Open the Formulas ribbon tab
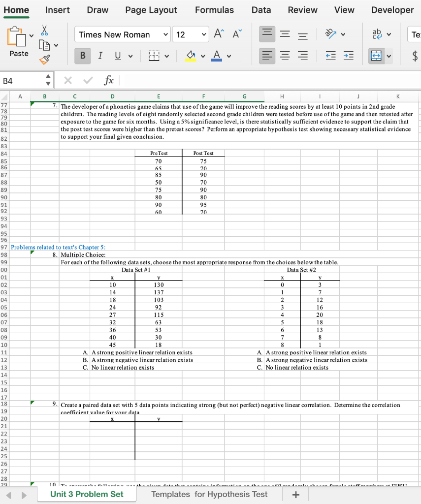Image resolution: width=421 pixels, height=504 pixels. click(x=214, y=10)
